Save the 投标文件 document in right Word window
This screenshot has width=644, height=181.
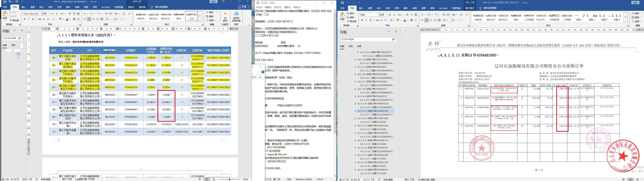coord(342,2)
